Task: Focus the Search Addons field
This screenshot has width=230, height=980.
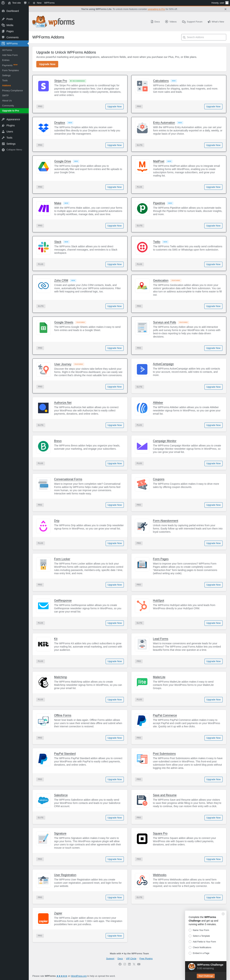Action: click(204, 37)
